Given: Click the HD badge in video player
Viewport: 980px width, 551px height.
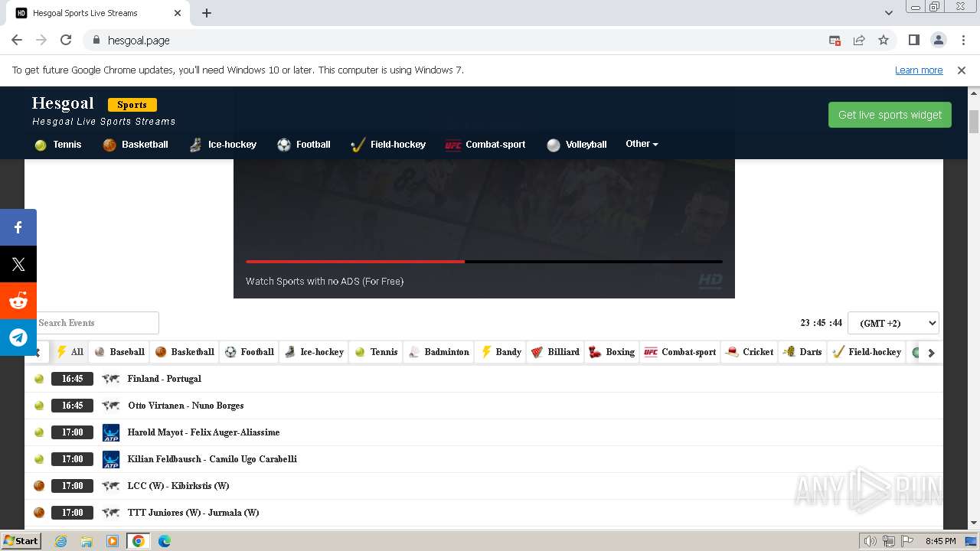Looking at the screenshot, I should click(x=710, y=281).
